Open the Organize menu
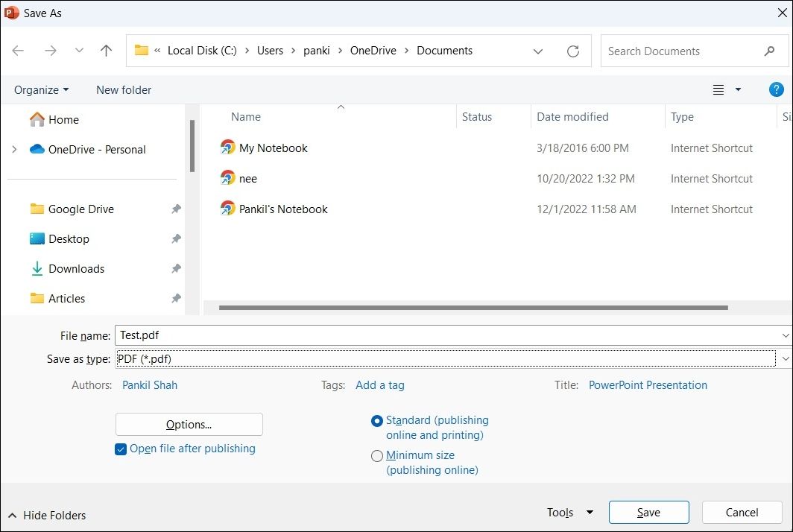This screenshot has width=793, height=532. tap(40, 89)
